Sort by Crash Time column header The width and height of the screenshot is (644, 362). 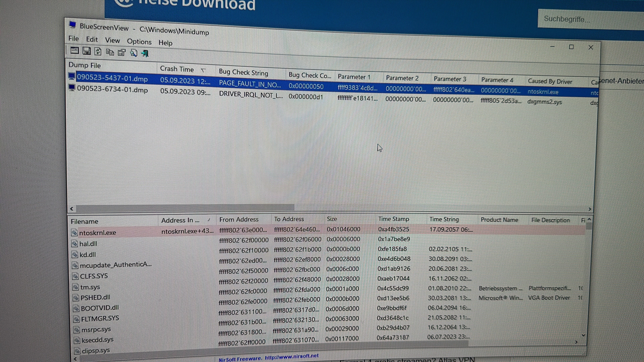177,69
